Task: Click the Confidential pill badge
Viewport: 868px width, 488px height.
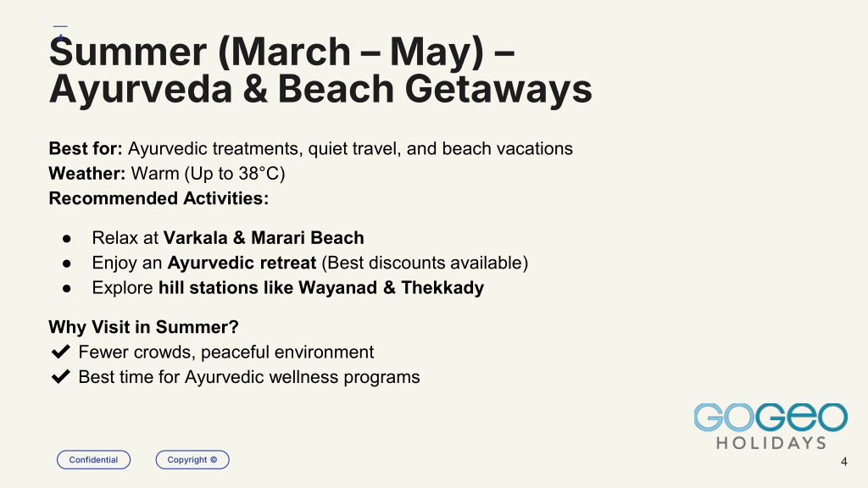Action: pos(93,460)
